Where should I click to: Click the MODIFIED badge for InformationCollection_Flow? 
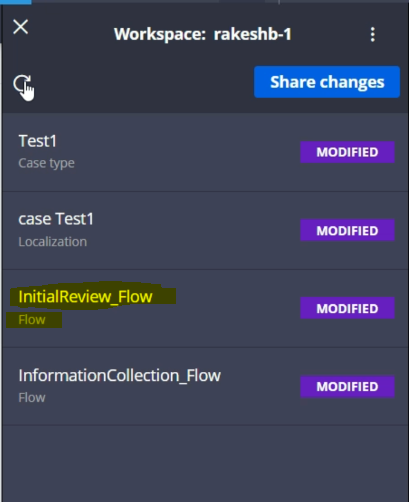[347, 387]
